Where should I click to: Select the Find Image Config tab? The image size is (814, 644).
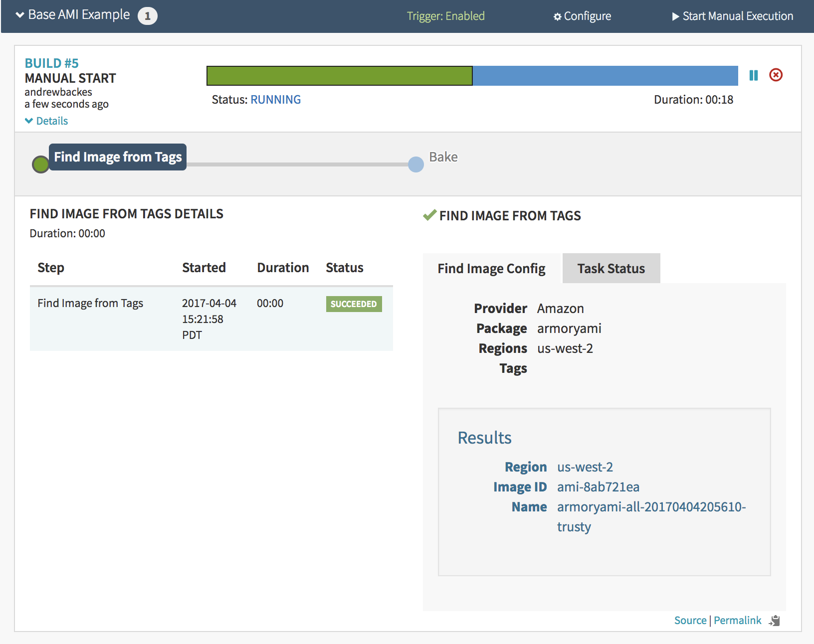click(491, 269)
